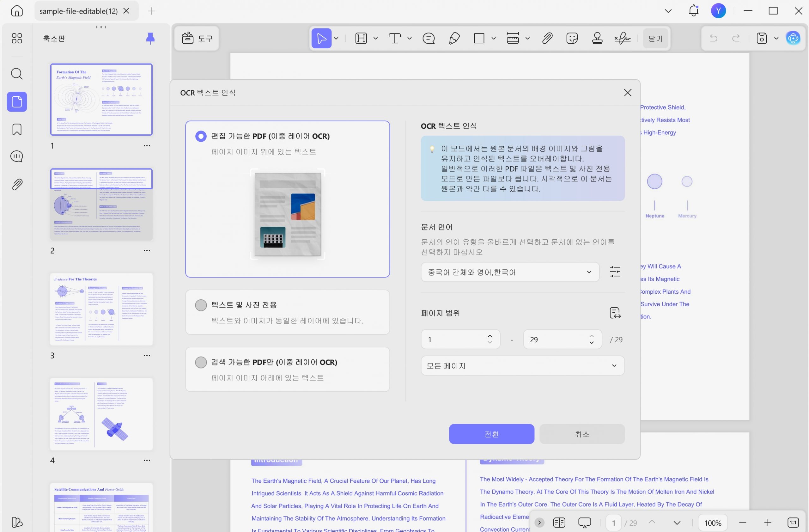Open the document language dropdown
Screen dimensions: 809x532
509,272
